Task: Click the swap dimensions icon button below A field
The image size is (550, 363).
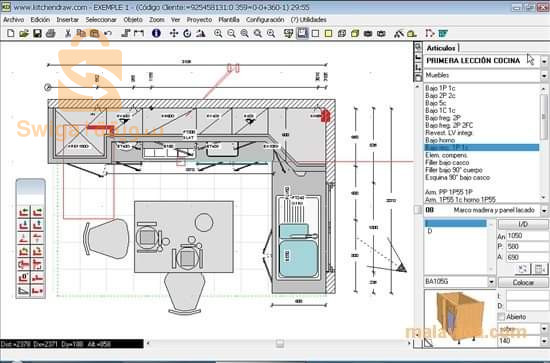Action: [523, 269]
